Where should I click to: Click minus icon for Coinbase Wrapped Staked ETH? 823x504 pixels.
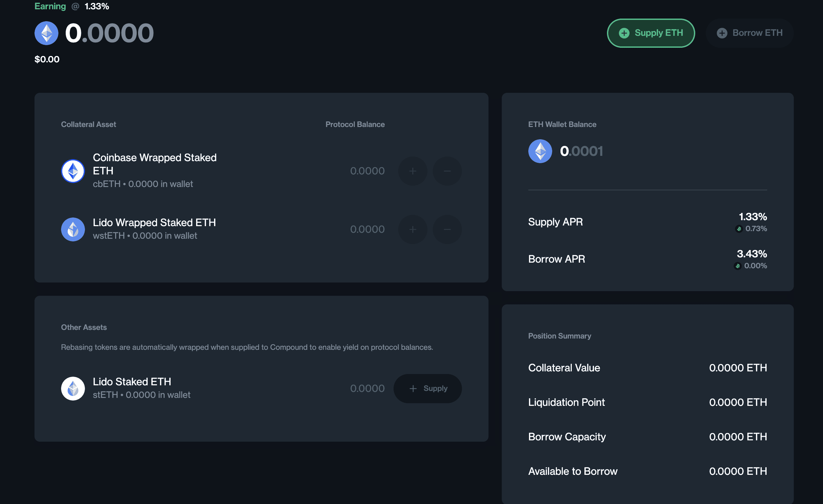pyautogui.click(x=447, y=171)
